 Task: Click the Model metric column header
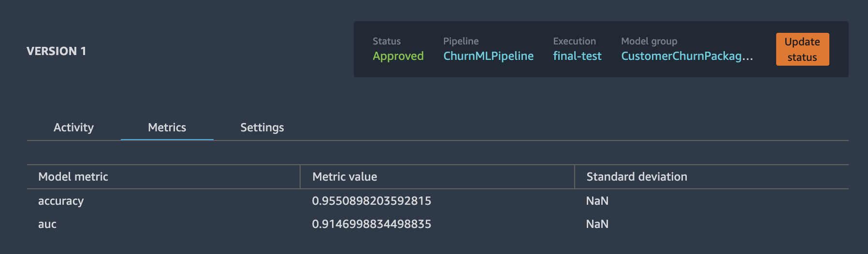73,177
